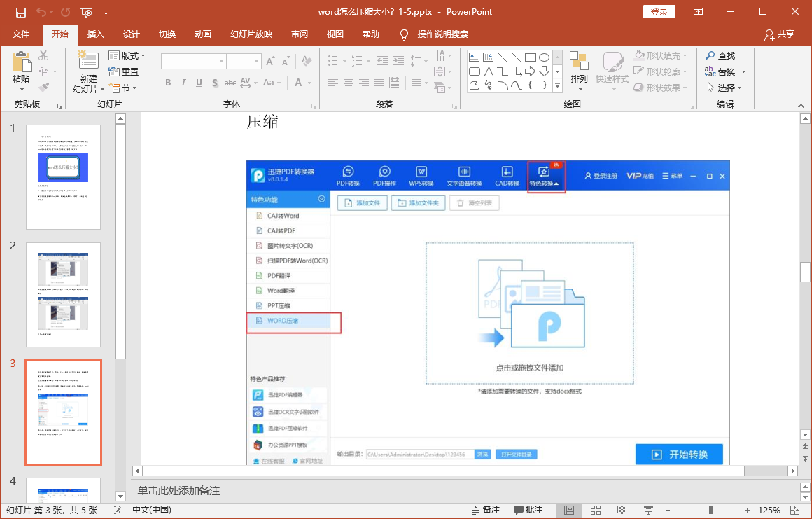Open the font name combo box
The width and height of the screenshot is (812, 519).
(x=193, y=61)
